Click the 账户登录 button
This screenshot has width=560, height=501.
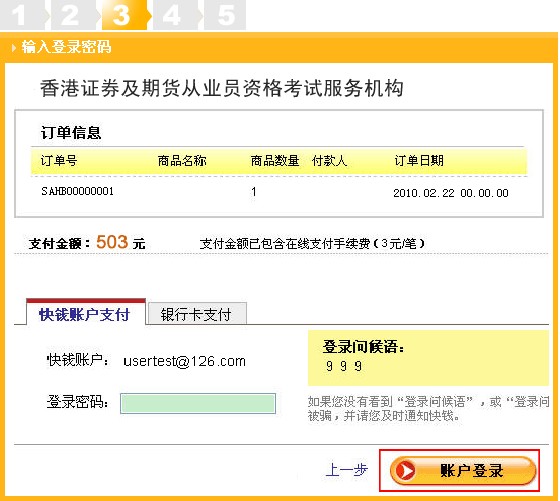tap(463, 471)
